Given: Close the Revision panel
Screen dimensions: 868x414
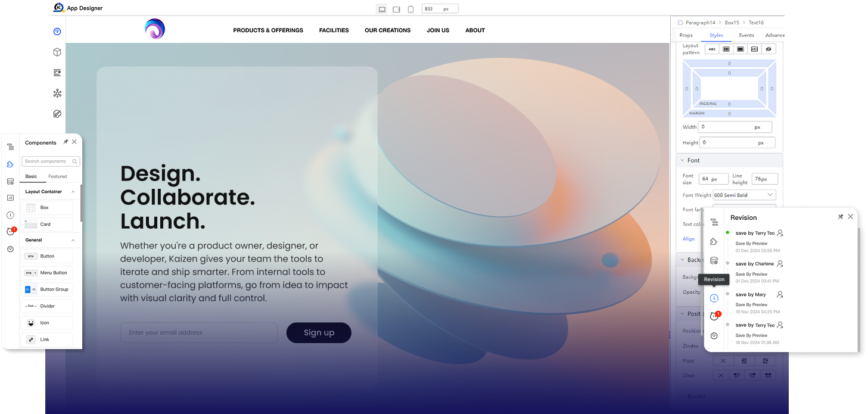Looking at the screenshot, I should tap(851, 217).
